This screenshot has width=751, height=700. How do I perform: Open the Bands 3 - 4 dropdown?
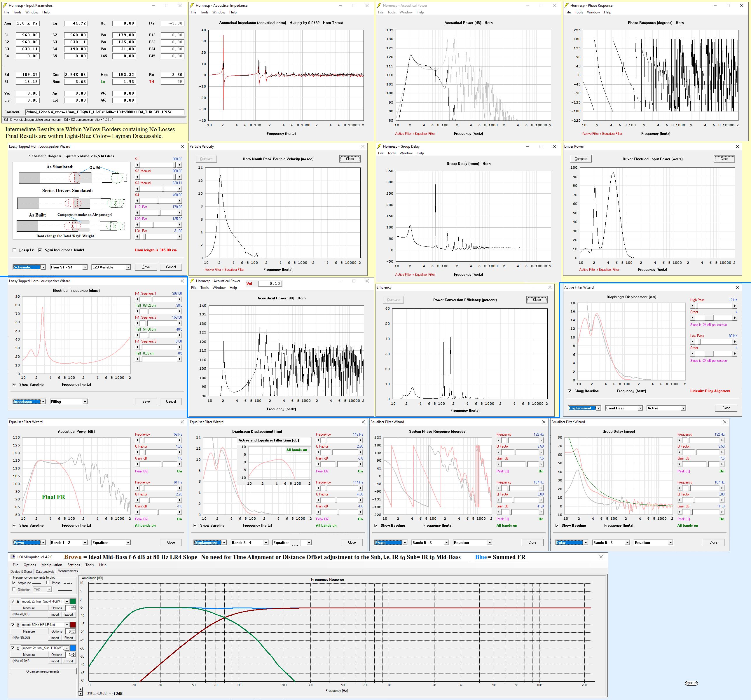click(250, 542)
